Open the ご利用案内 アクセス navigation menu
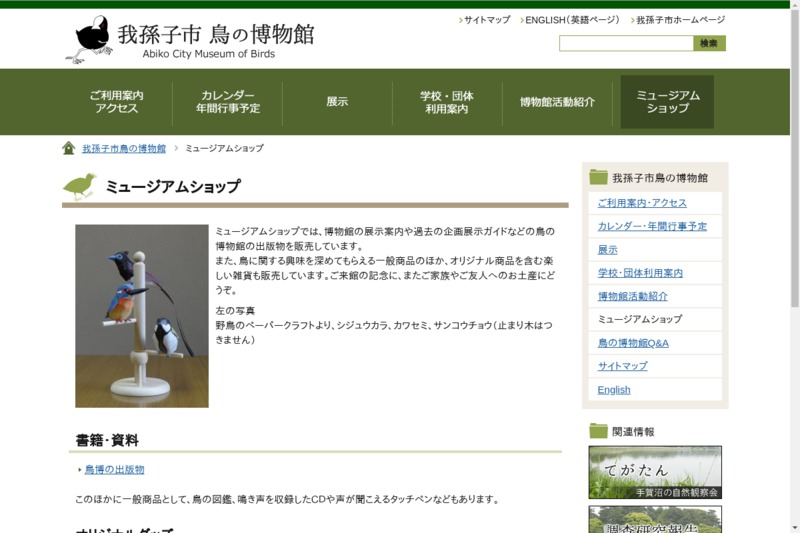This screenshot has width=800, height=533. point(116,102)
